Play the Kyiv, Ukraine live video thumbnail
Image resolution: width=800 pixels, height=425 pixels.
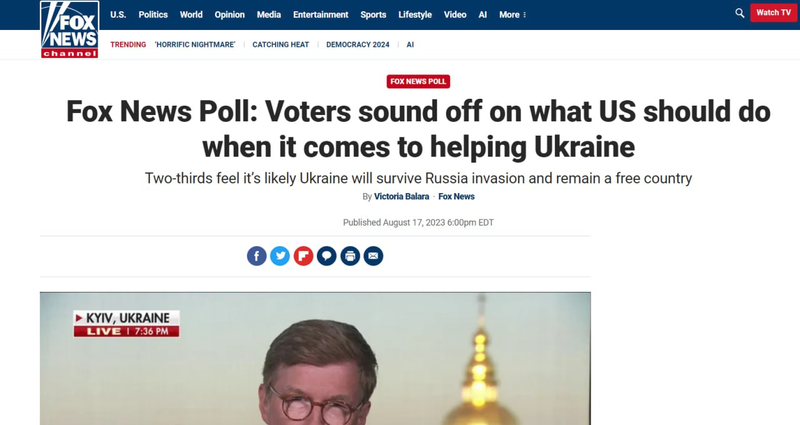point(315,359)
